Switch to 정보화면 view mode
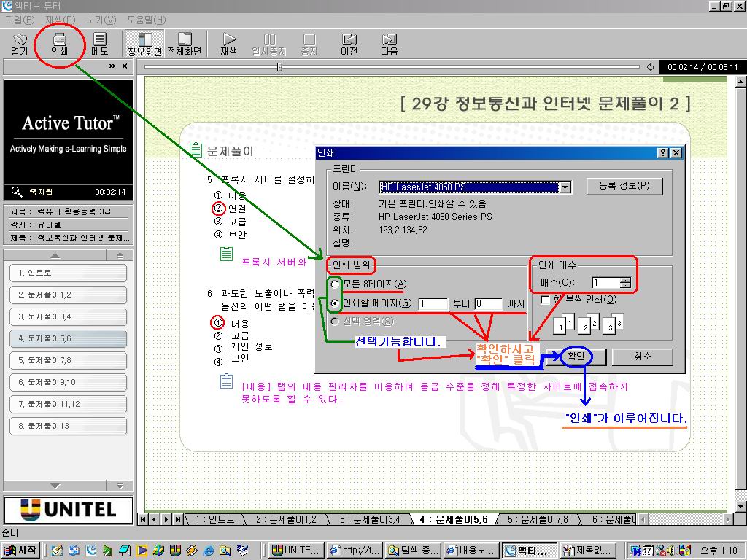This screenshot has width=747, height=560. [144, 44]
